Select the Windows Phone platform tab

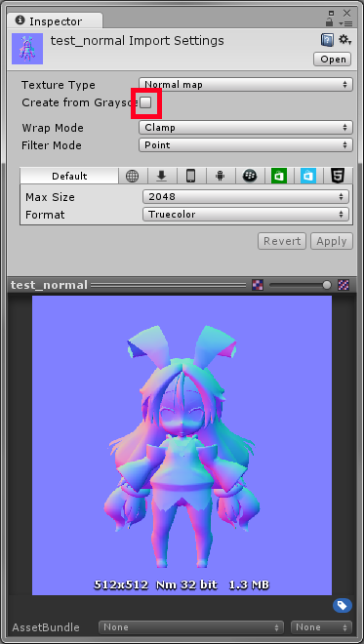(308, 176)
